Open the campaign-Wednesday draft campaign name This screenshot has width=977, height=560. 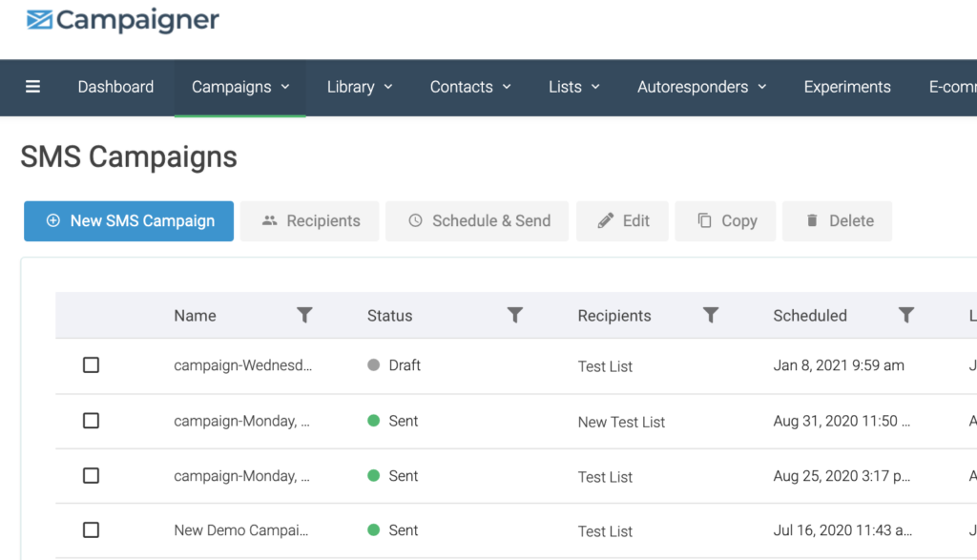tap(242, 365)
